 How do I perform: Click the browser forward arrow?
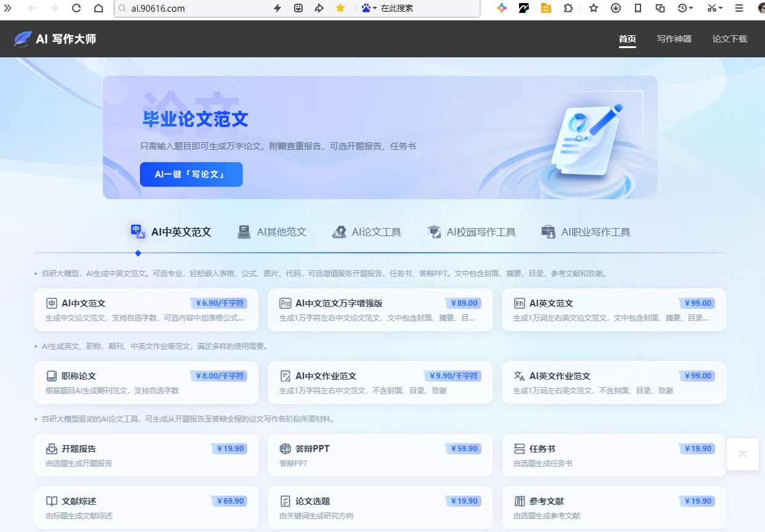tap(54, 8)
